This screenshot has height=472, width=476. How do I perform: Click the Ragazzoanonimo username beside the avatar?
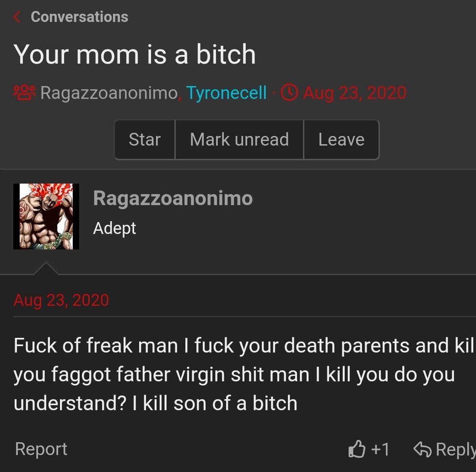tap(173, 198)
